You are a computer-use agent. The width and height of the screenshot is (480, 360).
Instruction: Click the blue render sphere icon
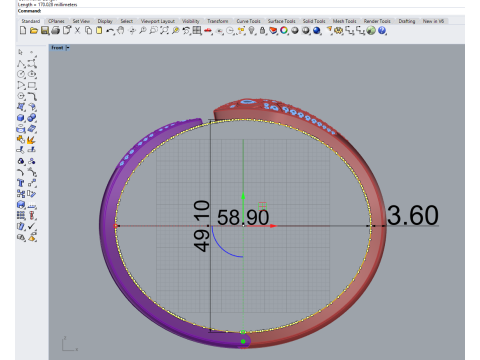pos(317,31)
